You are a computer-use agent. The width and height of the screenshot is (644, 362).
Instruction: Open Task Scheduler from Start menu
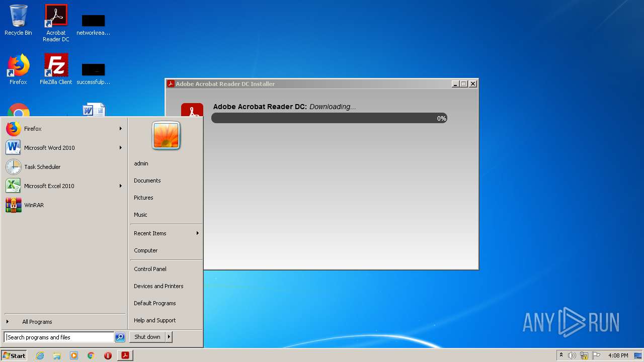coord(64,167)
